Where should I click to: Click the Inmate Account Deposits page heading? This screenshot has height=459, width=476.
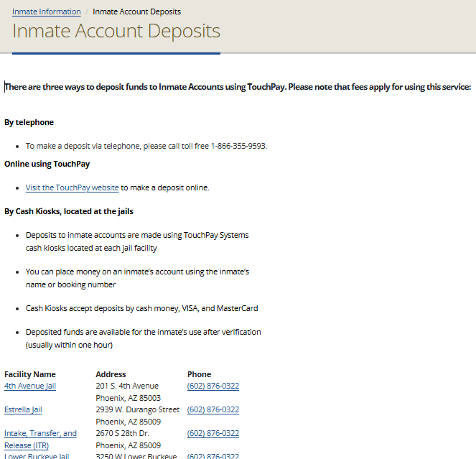coord(116,32)
